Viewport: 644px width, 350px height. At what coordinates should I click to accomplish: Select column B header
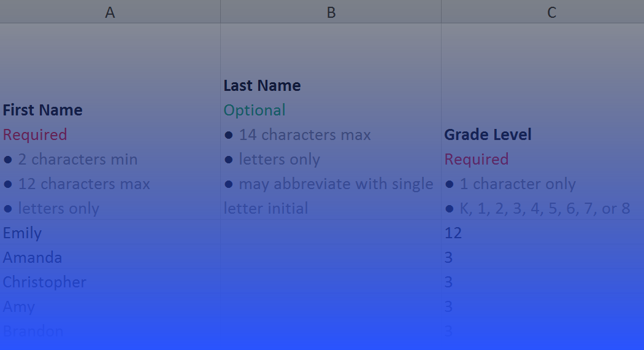coord(331,12)
